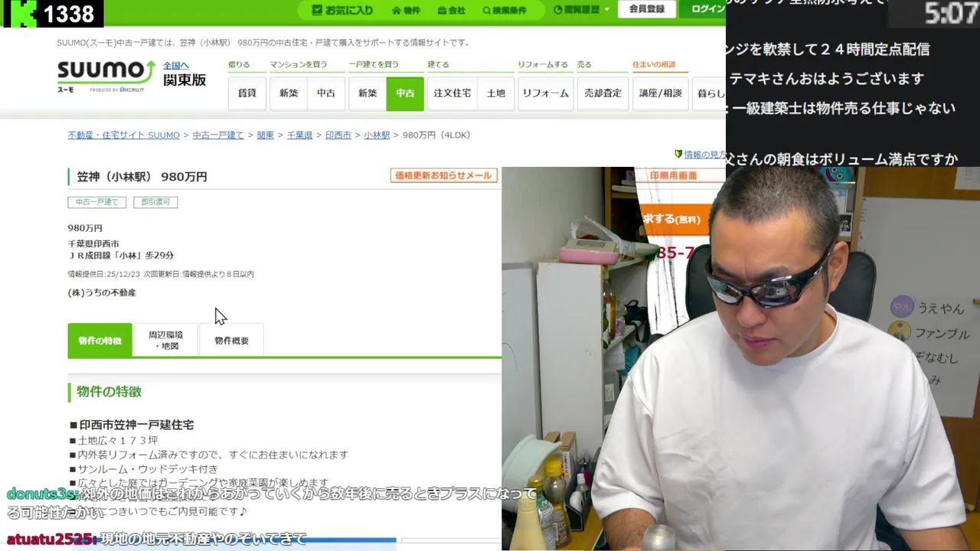Click chat line テマキさんおはようございます

coord(827,79)
